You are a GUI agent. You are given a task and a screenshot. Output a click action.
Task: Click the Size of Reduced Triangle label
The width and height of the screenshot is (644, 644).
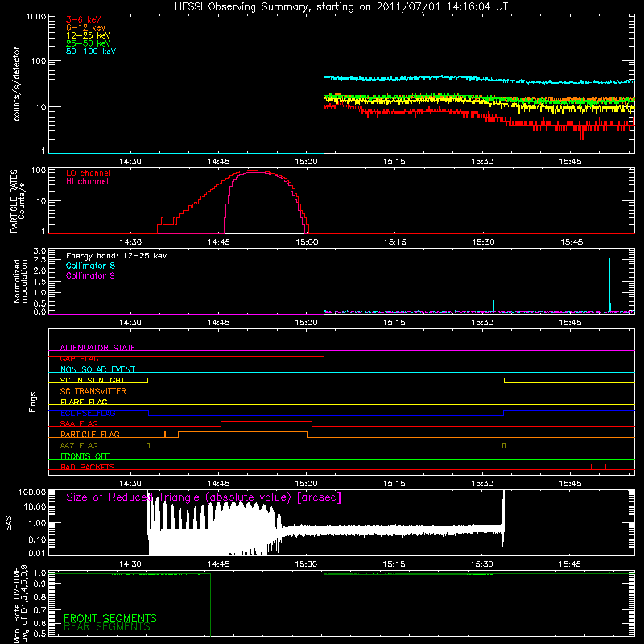204,497
